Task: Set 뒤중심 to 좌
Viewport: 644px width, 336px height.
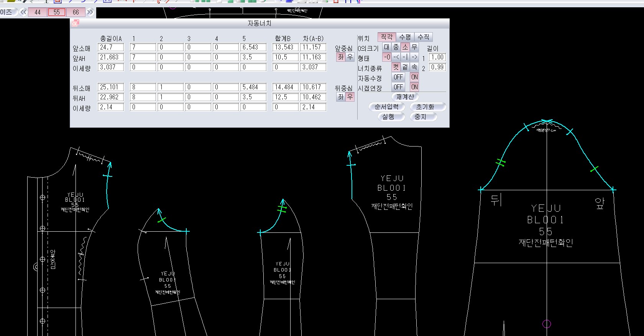Action: (x=341, y=97)
